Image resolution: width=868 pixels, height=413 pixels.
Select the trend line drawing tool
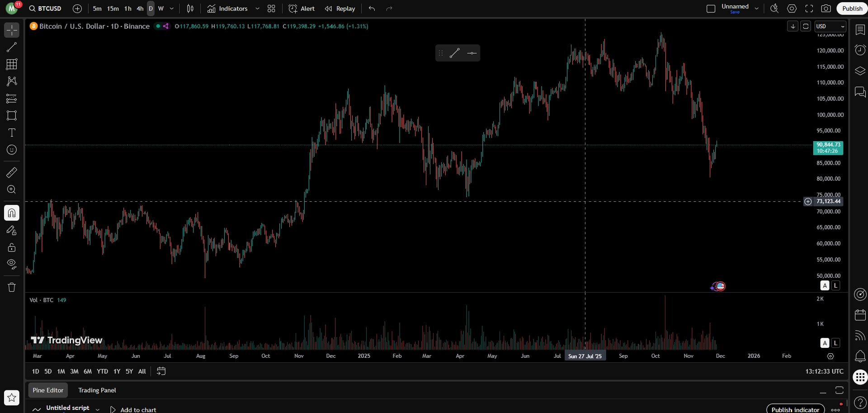coord(12,47)
